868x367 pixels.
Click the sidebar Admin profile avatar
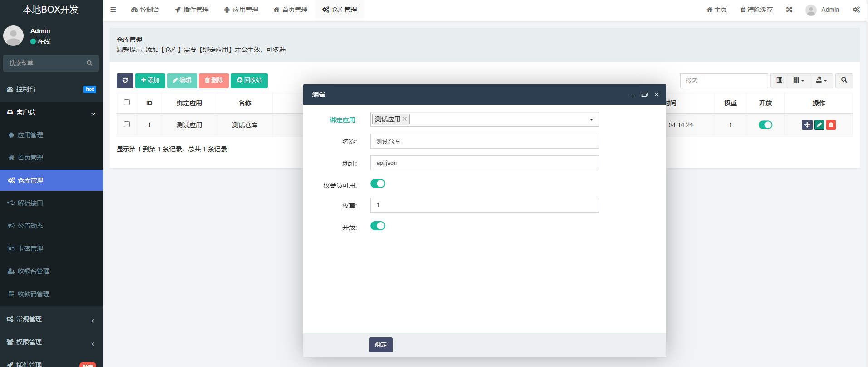pyautogui.click(x=13, y=35)
